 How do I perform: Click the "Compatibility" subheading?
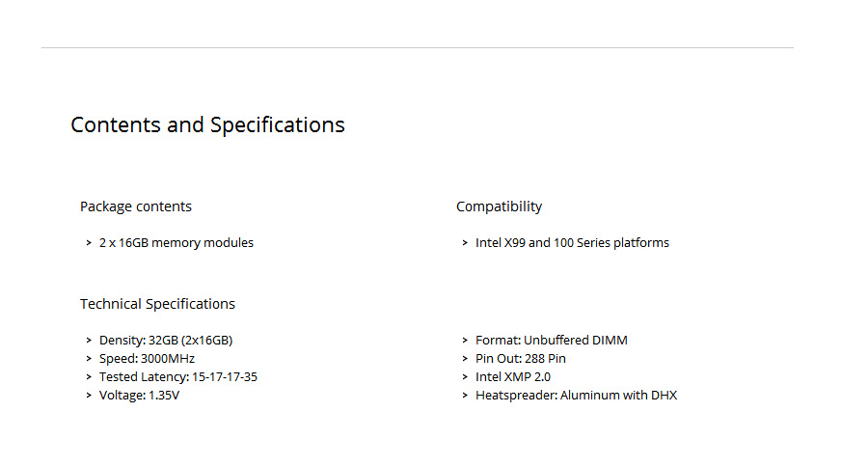(x=499, y=206)
